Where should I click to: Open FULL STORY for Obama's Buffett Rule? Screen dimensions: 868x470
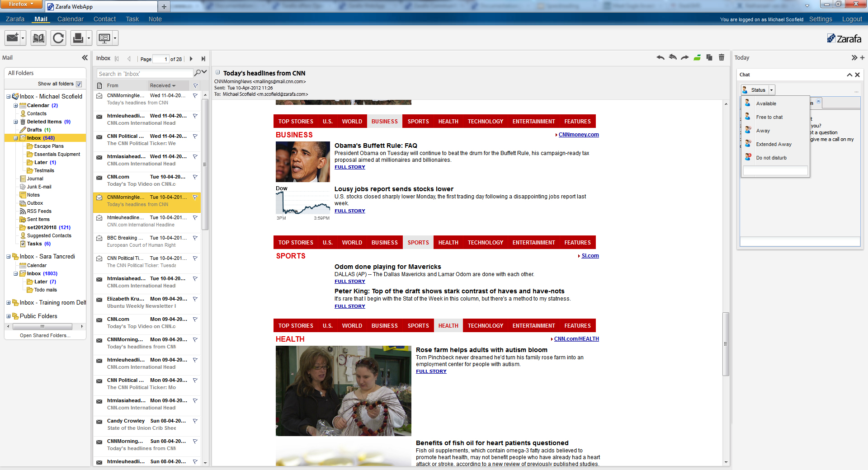pos(349,167)
